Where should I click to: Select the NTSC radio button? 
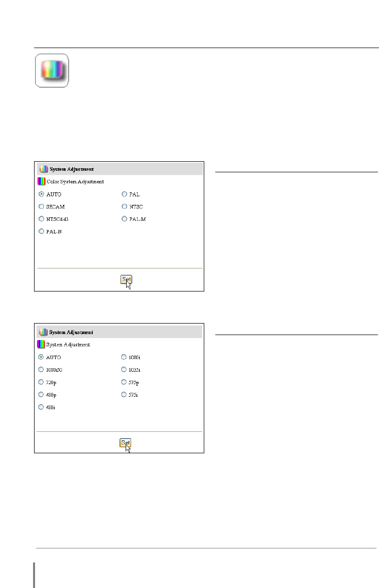125,206
